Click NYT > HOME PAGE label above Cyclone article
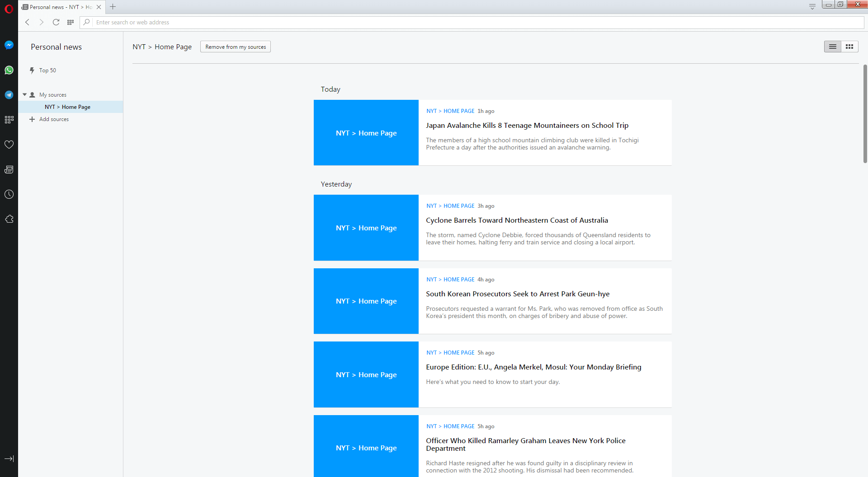The image size is (868, 477). [x=450, y=206]
